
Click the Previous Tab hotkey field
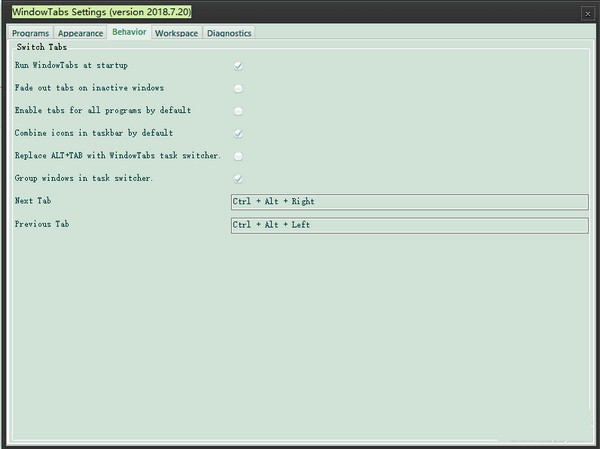[x=409, y=225]
